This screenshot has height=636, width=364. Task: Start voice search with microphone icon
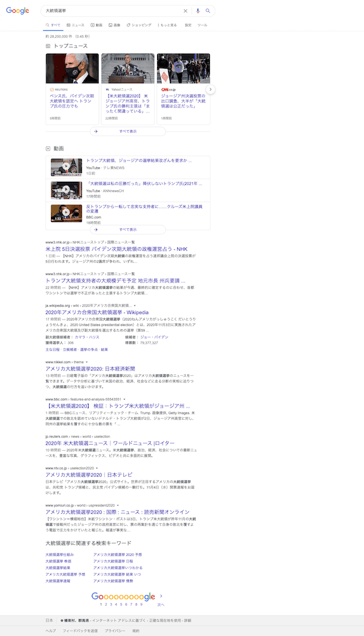point(198,11)
